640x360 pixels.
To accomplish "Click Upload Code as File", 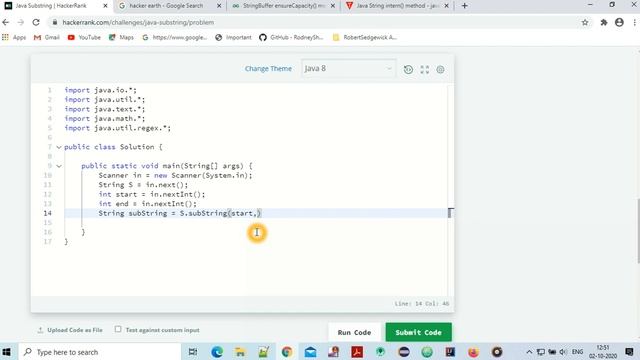I will point(70,330).
